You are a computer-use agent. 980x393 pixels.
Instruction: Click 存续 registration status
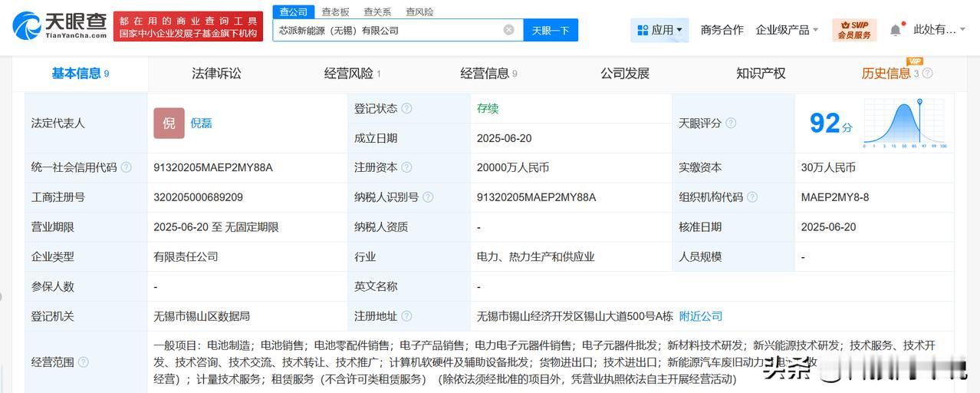[x=488, y=108]
